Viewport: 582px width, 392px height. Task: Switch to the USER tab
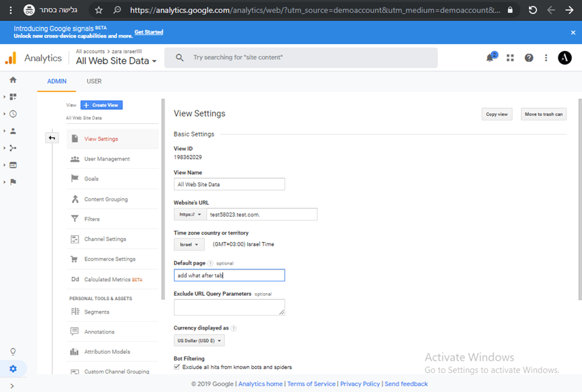94,82
